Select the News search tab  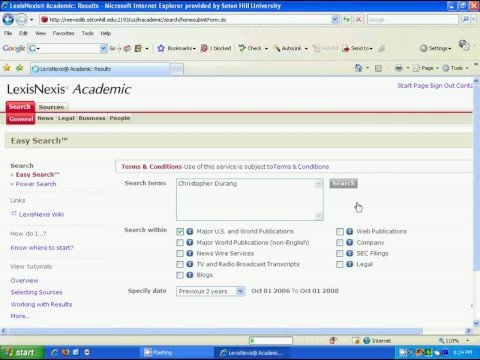tap(45, 118)
